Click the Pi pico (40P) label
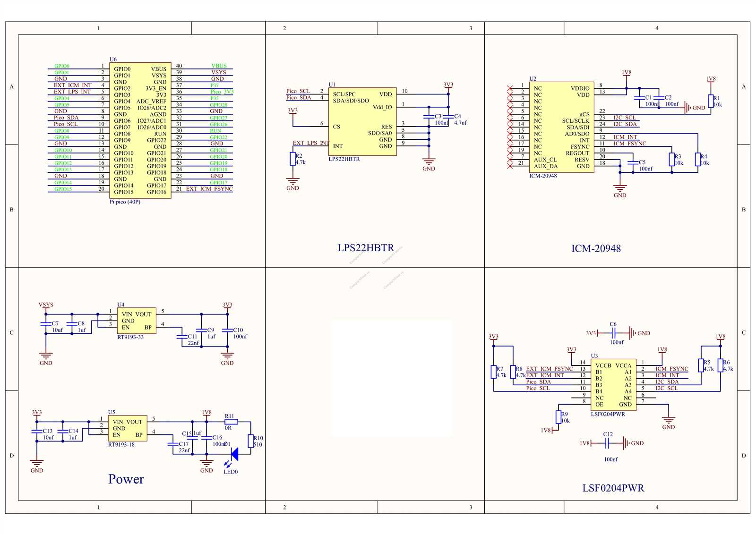Screen dimensions: 756x534 [125, 202]
